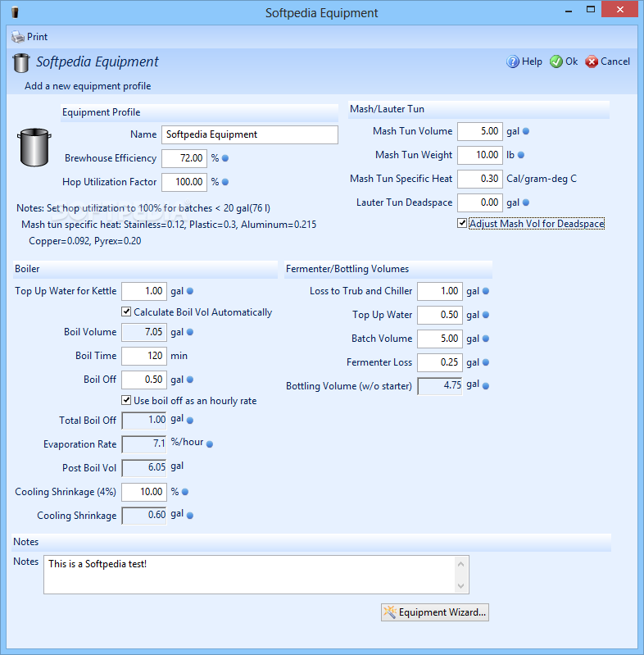Click the blue dot next to Hop Utilization Factor
Viewport: 644px width, 655px height.
[225, 182]
